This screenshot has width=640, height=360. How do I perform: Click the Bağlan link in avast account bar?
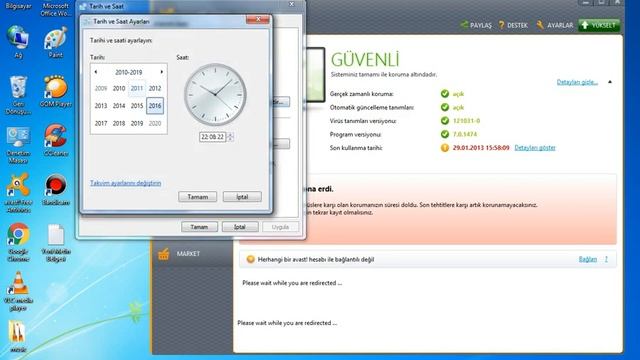pos(588,259)
